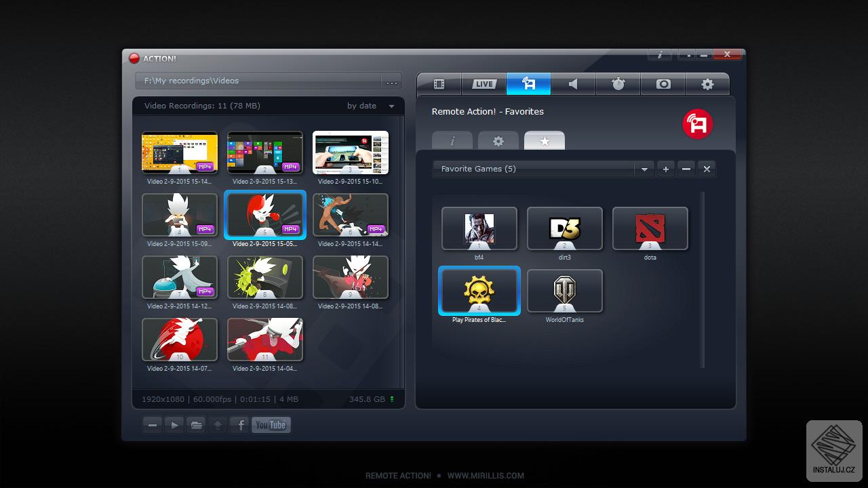Share the recording to Facebook
This screenshot has height=488, width=868.
pyautogui.click(x=239, y=425)
